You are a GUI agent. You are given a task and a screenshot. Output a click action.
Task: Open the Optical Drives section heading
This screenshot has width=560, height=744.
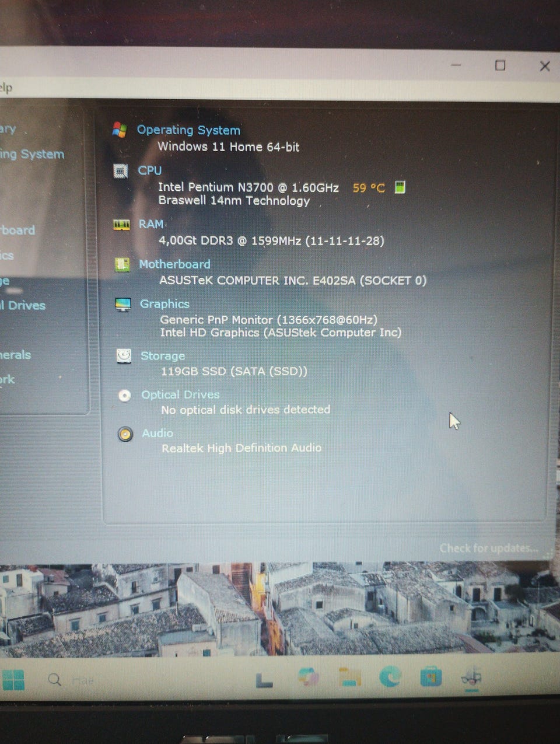(180, 395)
